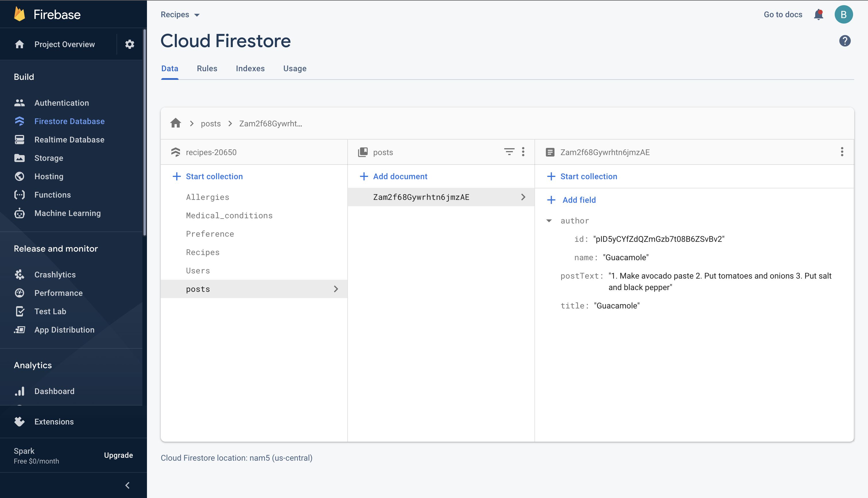Click the user avatar B
Image resolution: width=868 pixels, height=498 pixels.
click(x=843, y=14)
